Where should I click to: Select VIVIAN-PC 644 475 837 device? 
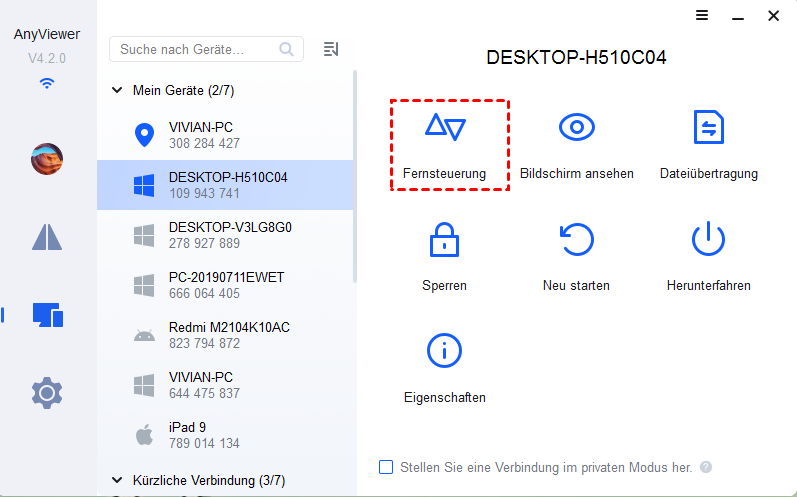[225, 385]
